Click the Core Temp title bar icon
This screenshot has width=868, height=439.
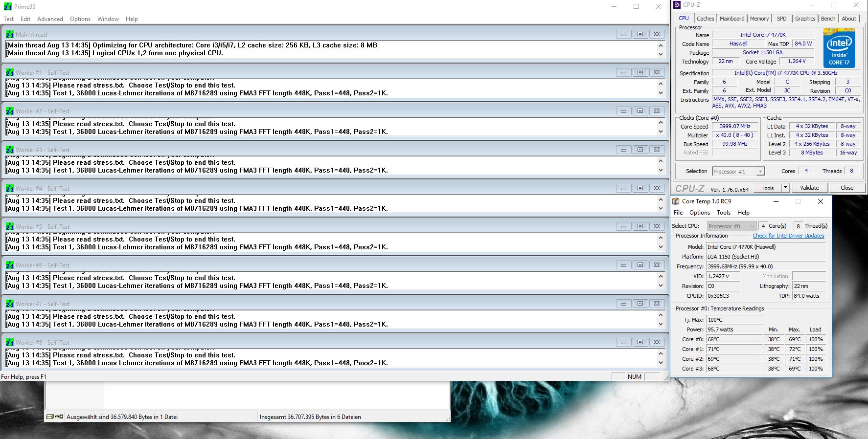tap(676, 201)
